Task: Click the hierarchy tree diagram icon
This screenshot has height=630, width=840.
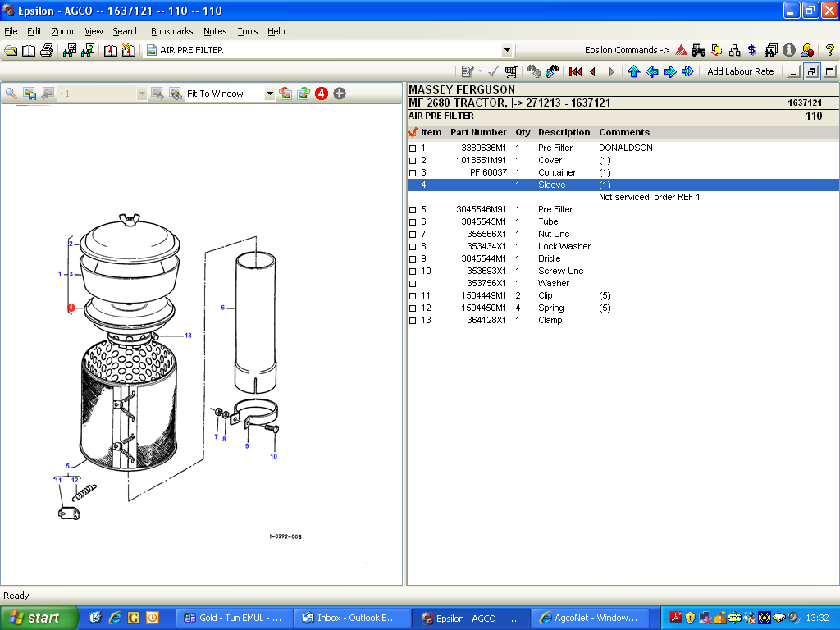Action: [x=734, y=50]
